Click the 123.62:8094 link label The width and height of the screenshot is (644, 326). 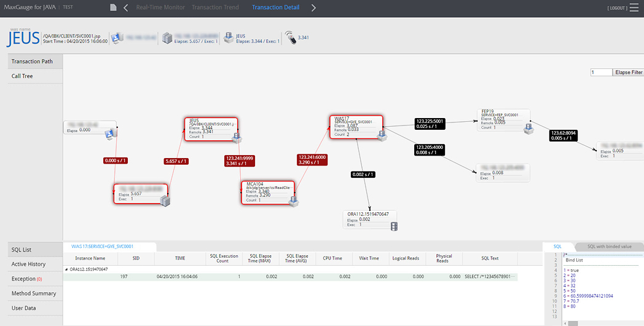pyautogui.click(x=563, y=135)
